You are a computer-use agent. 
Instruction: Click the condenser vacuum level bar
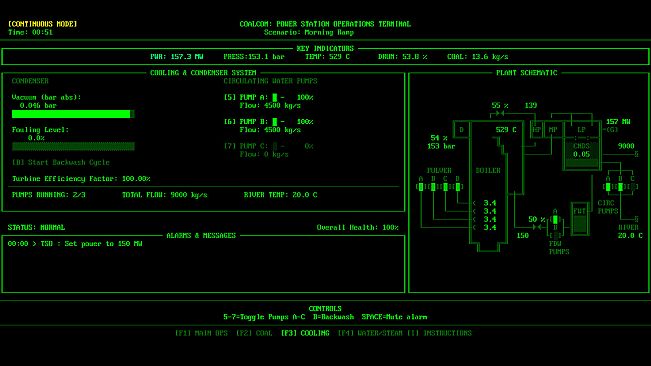pyautogui.click(x=73, y=114)
